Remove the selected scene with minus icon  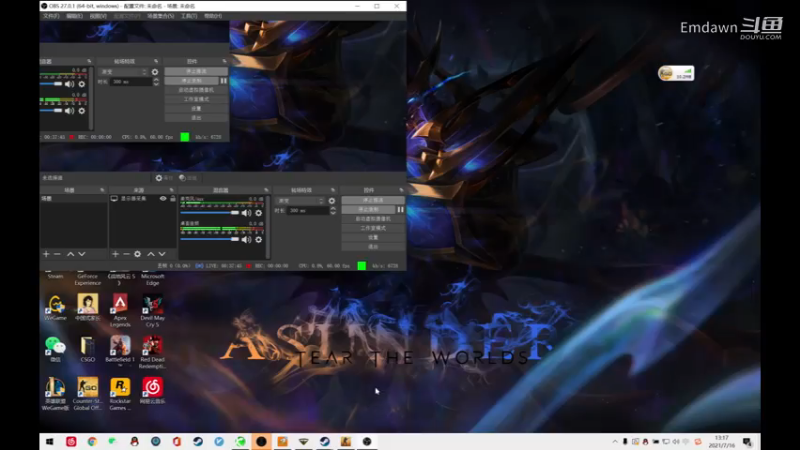[x=57, y=254]
